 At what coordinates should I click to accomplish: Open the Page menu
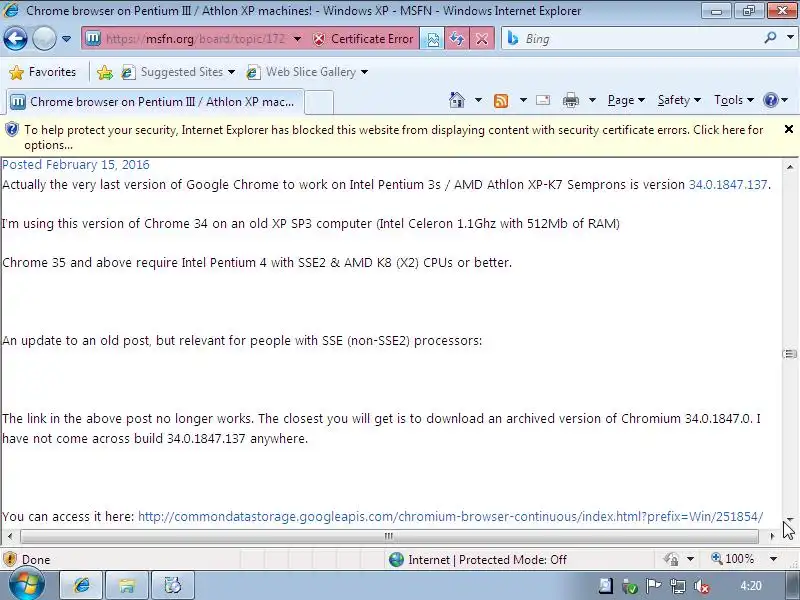[x=626, y=100]
